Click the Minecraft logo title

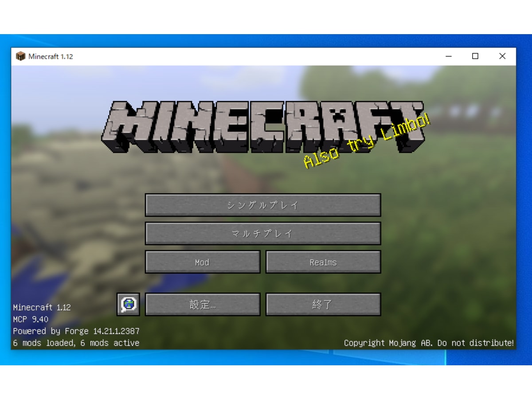point(262,126)
